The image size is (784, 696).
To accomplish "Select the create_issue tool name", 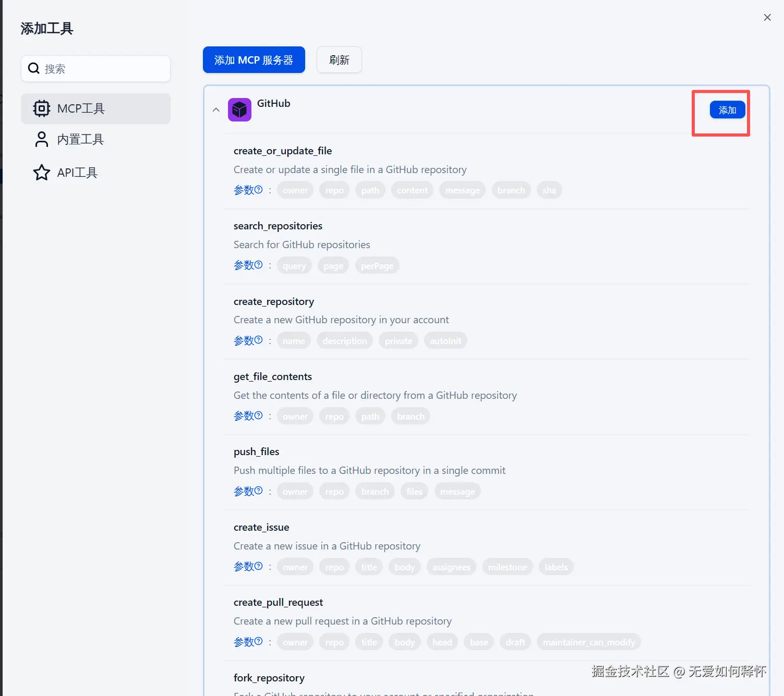I will pos(261,527).
